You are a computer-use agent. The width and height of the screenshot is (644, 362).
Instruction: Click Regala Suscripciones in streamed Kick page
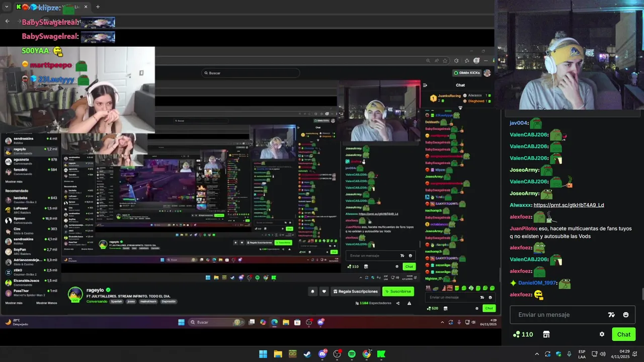coord(355,291)
